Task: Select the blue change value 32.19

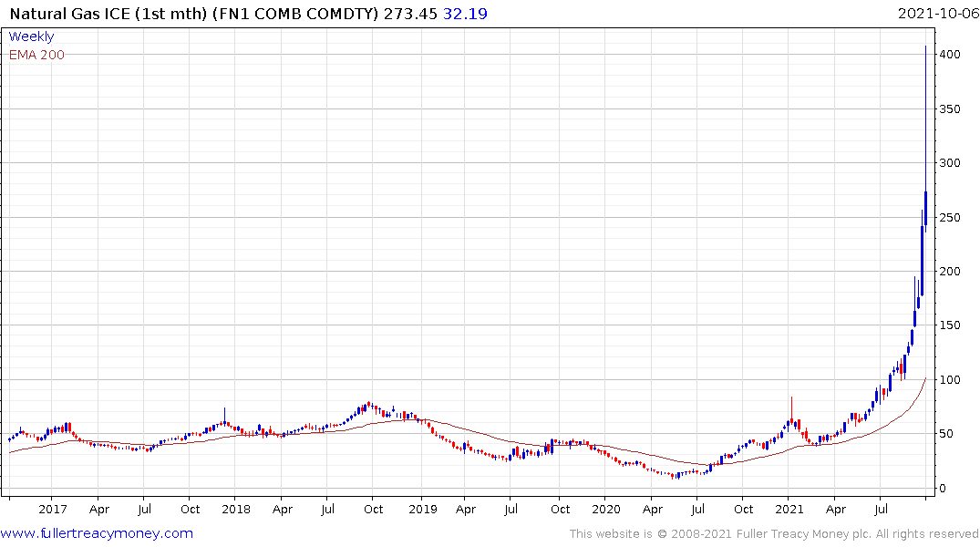Action: (465, 14)
